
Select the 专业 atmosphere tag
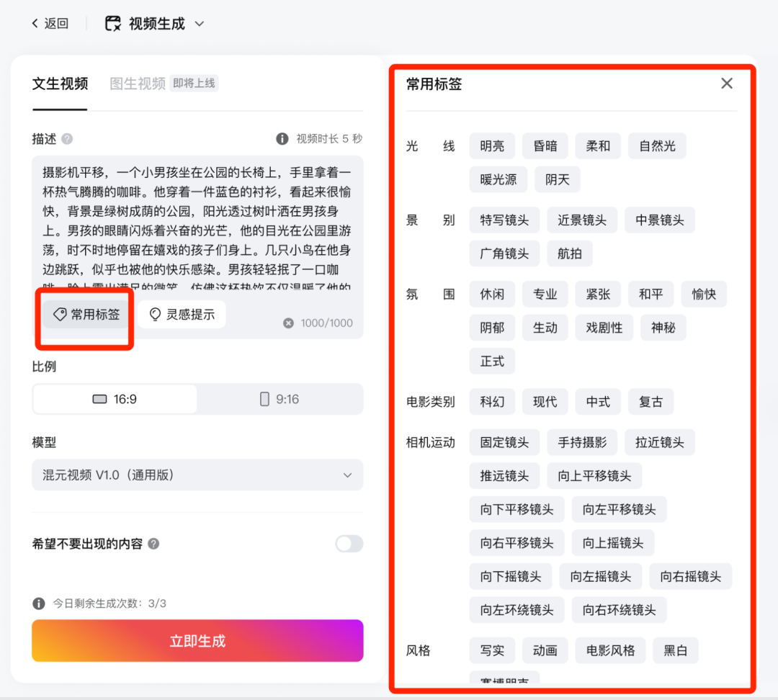click(x=545, y=295)
